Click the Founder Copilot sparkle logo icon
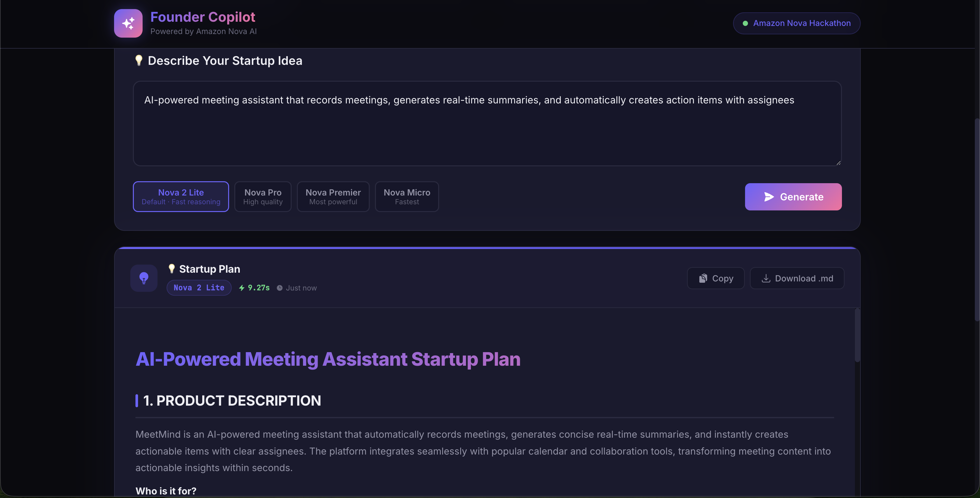 click(x=128, y=23)
